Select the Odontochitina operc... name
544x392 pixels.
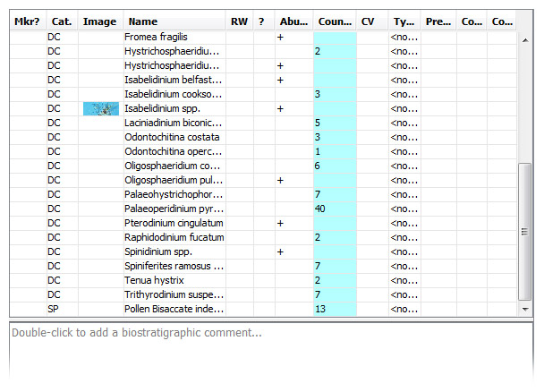pos(173,151)
